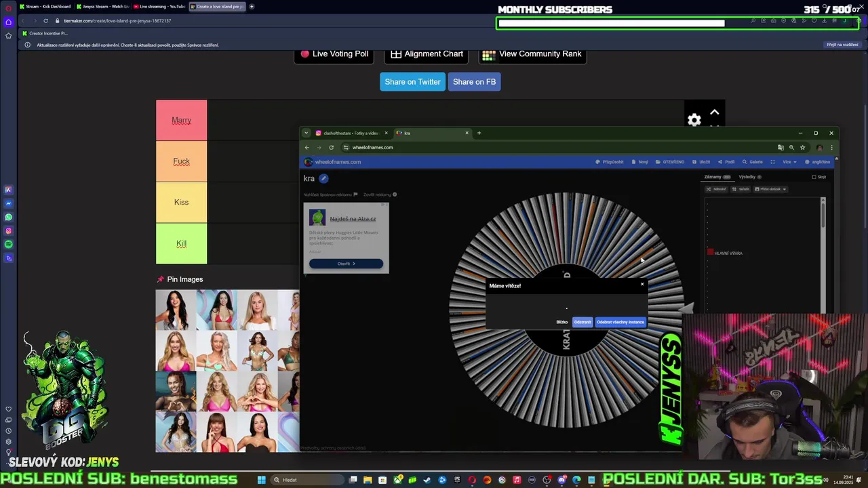This screenshot has height=488, width=868.
Task: Open Microsoft Edge from taskbar
Action: coord(576,480)
